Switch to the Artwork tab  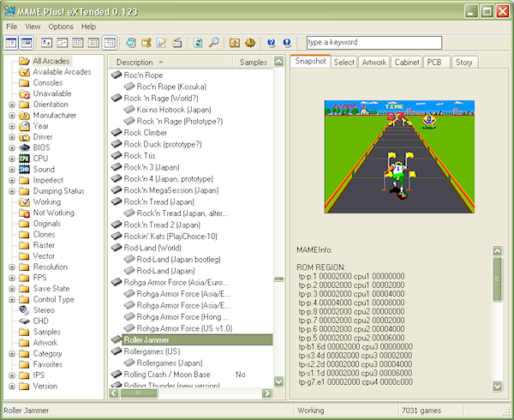tap(374, 63)
